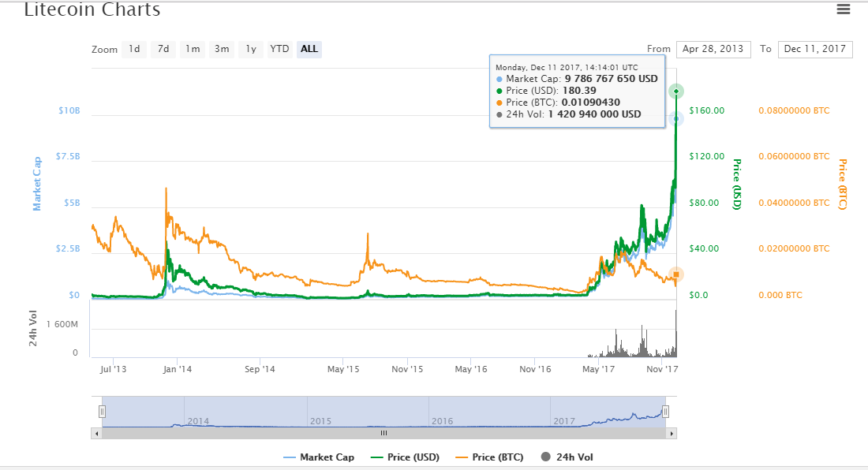Click the Litecoin Charts heading
The image size is (868, 470).
click(92, 9)
